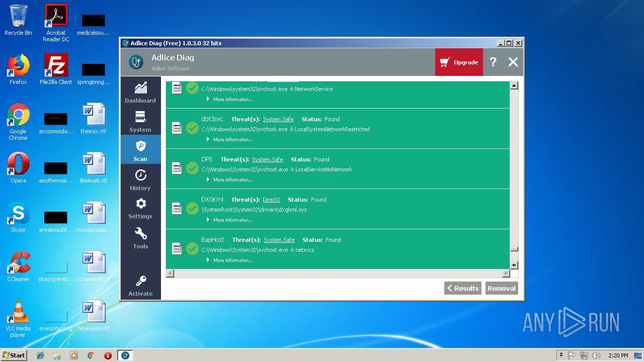Launch Opera from the taskbar
The height and width of the screenshot is (362, 644).
(108, 355)
